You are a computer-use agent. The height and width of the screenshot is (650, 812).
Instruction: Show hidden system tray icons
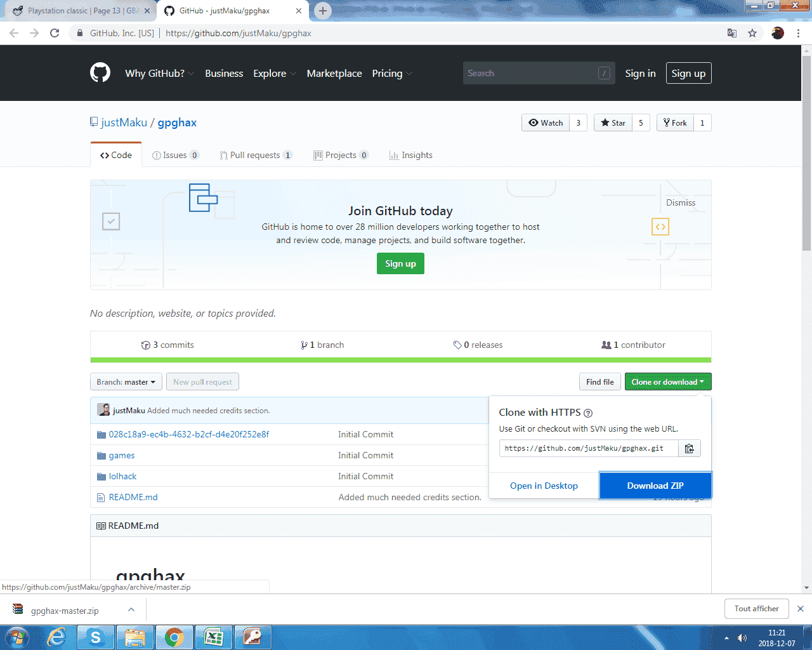726,638
